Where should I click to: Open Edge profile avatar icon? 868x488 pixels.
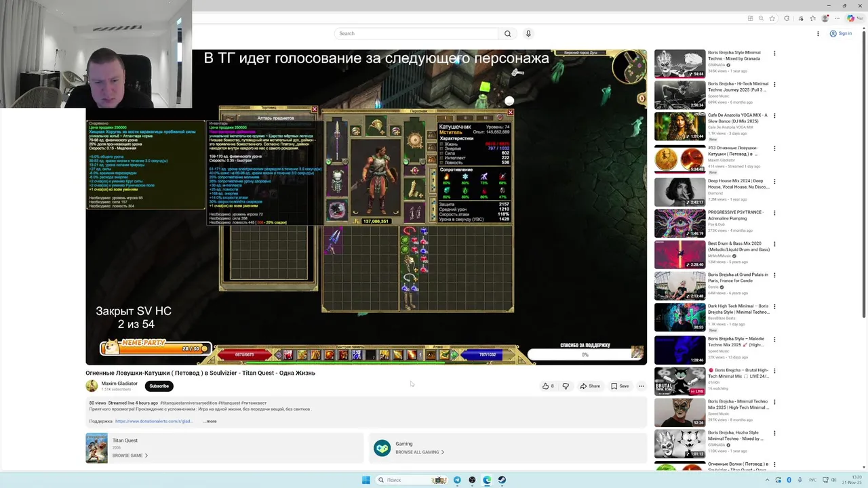825,18
